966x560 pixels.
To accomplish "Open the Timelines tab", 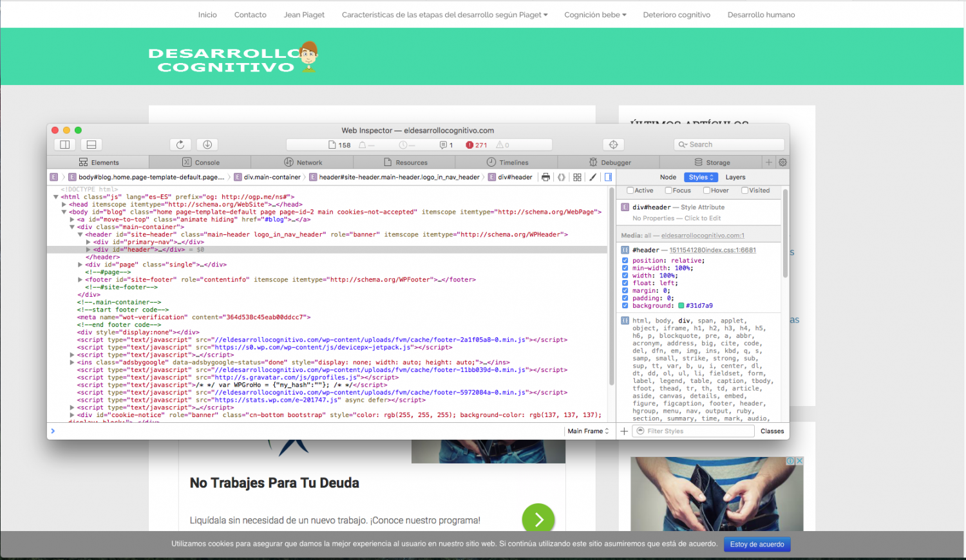I will 507,162.
